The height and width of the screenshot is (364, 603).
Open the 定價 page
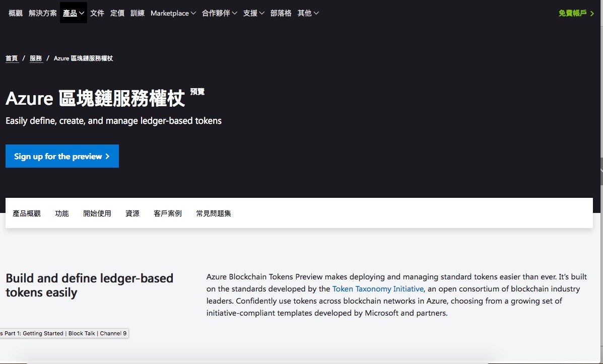117,13
